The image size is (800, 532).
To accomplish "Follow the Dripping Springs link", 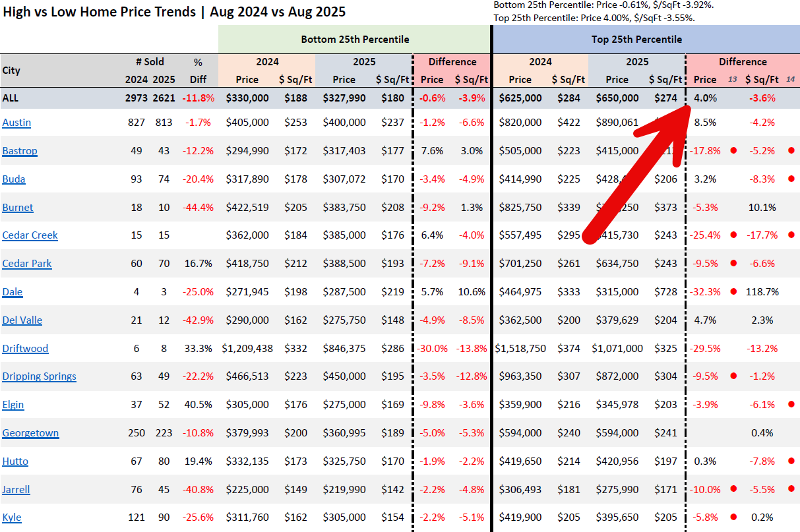I will coord(39,376).
